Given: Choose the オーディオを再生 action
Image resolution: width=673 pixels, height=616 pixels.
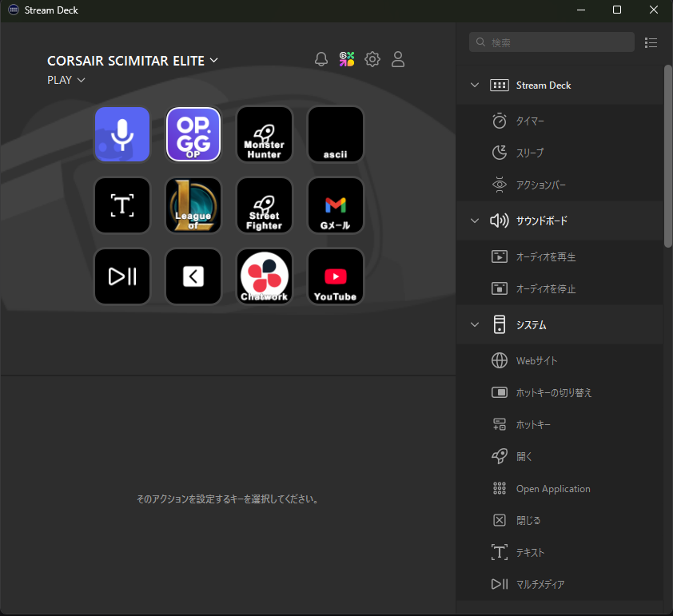Looking at the screenshot, I should coord(560,256).
